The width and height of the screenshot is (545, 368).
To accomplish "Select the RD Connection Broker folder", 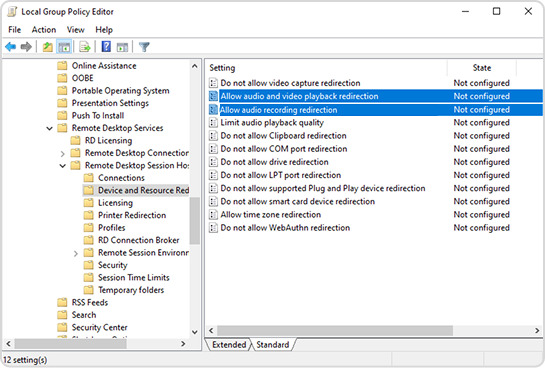I will point(138,240).
